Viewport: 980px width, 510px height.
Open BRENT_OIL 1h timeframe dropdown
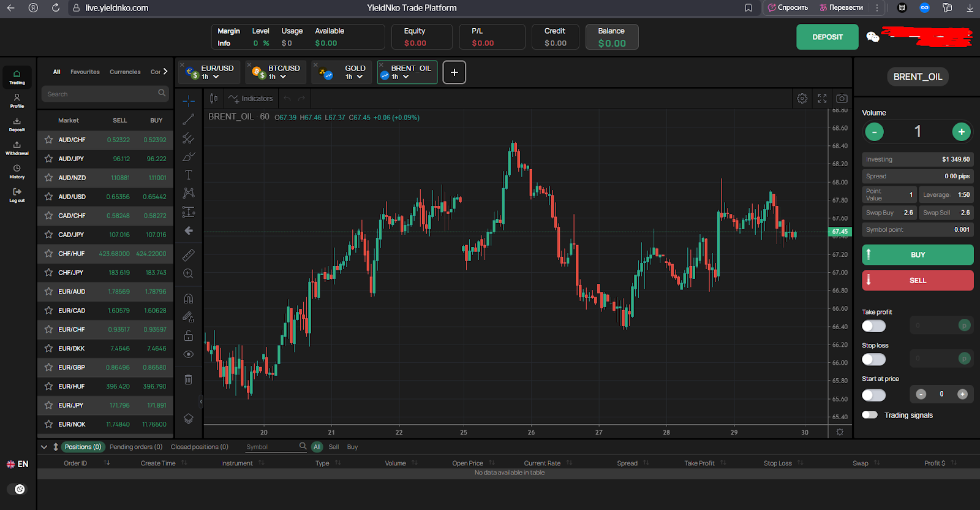pos(405,77)
